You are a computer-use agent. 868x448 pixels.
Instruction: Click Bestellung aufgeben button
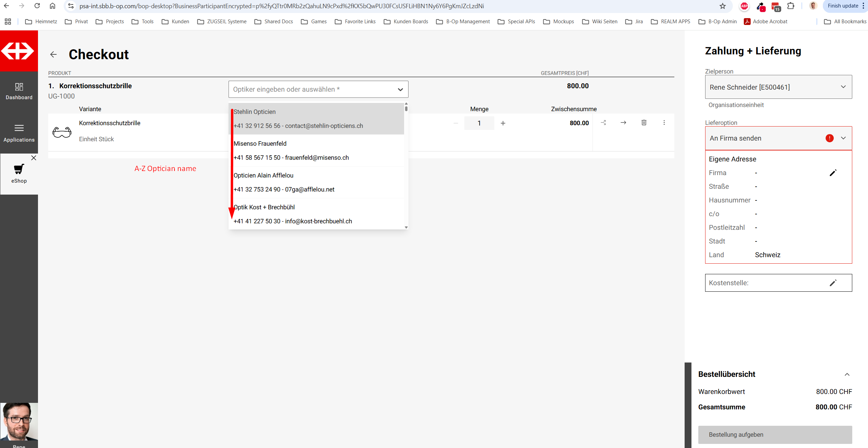coord(775,435)
